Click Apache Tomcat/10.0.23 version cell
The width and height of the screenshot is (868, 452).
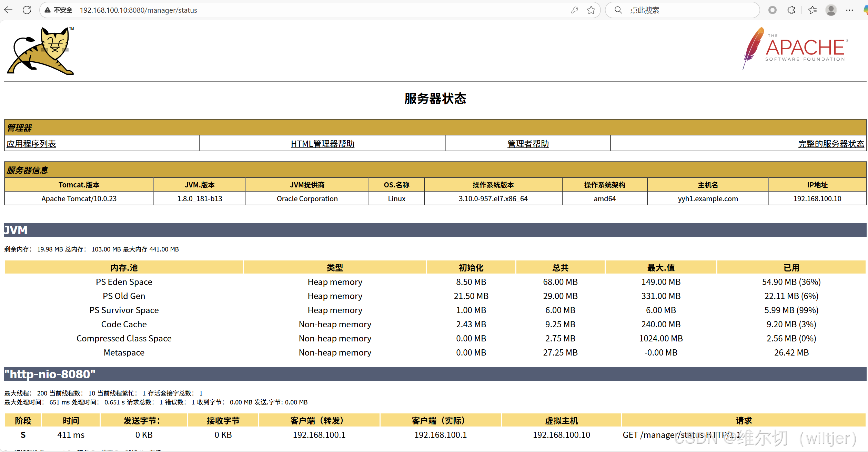79,198
